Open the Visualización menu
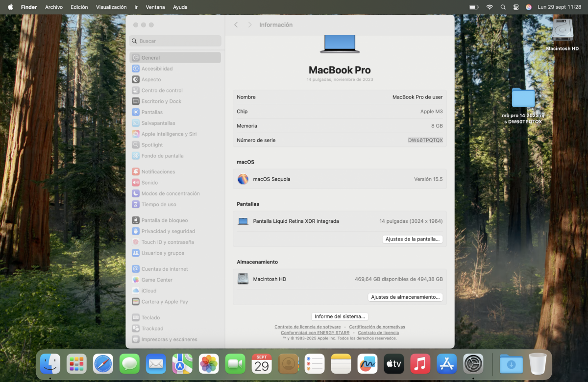The height and width of the screenshot is (382, 588). click(x=111, y=7)
